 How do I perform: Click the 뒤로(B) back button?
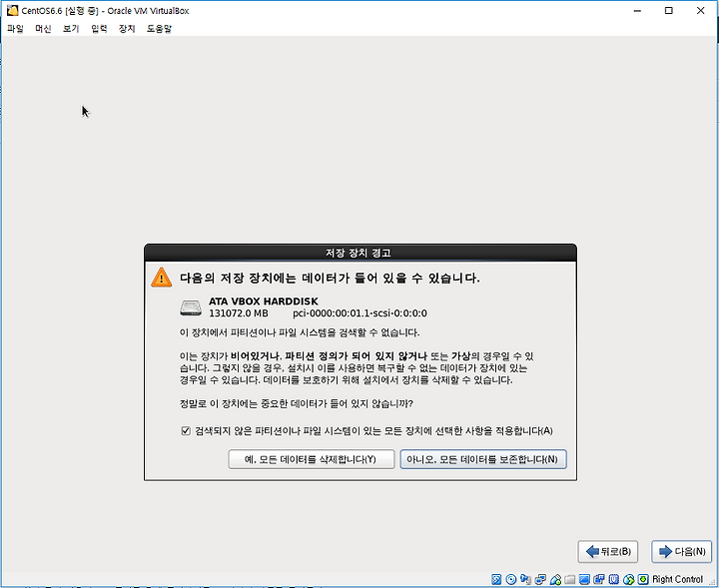pyautogui.click(x=608, y=551)
